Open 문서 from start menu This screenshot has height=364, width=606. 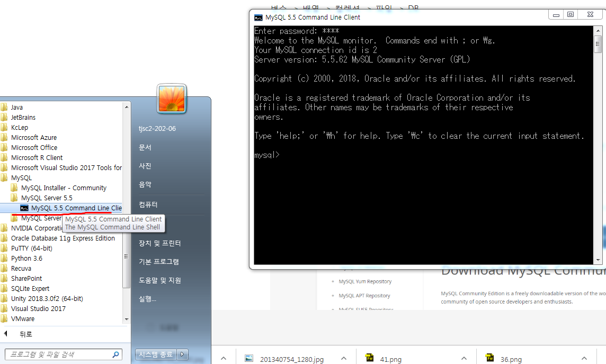[x=145, y=147]
